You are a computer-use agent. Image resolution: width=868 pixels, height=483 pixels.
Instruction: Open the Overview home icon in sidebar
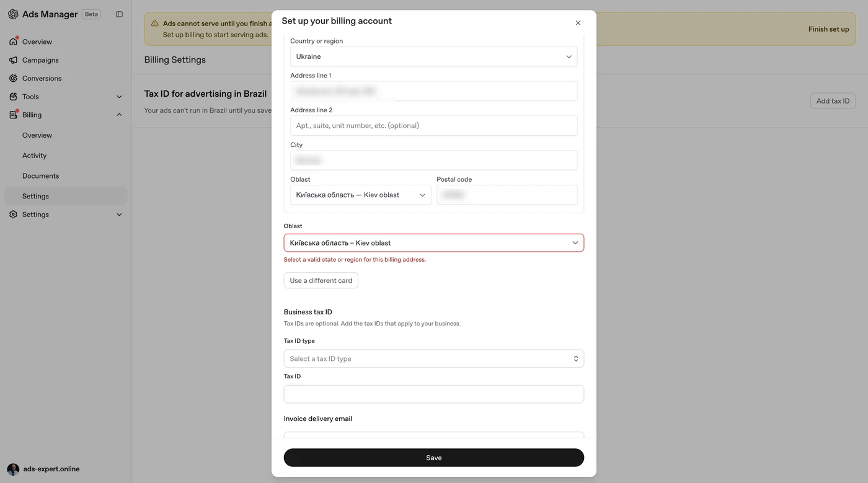coord(13,42)
